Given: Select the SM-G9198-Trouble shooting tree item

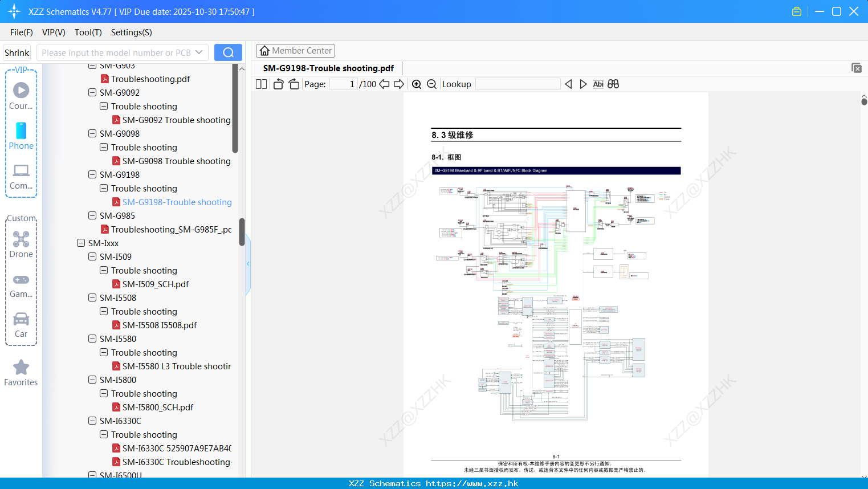Looking at the screenshot, I should pos(177,202).
